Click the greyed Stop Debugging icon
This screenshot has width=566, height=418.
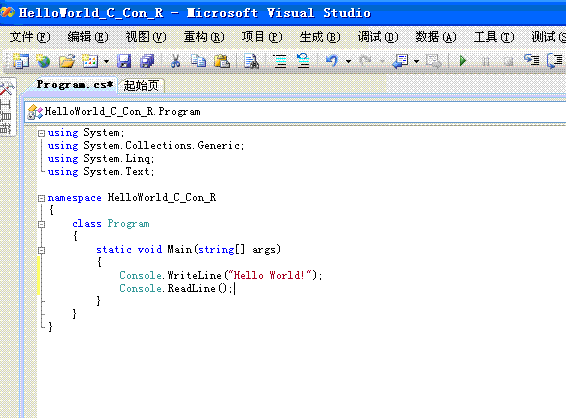[509, 61]
